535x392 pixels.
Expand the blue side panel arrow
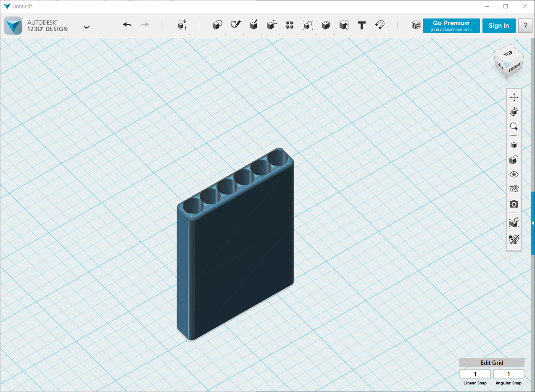(533, 223)
